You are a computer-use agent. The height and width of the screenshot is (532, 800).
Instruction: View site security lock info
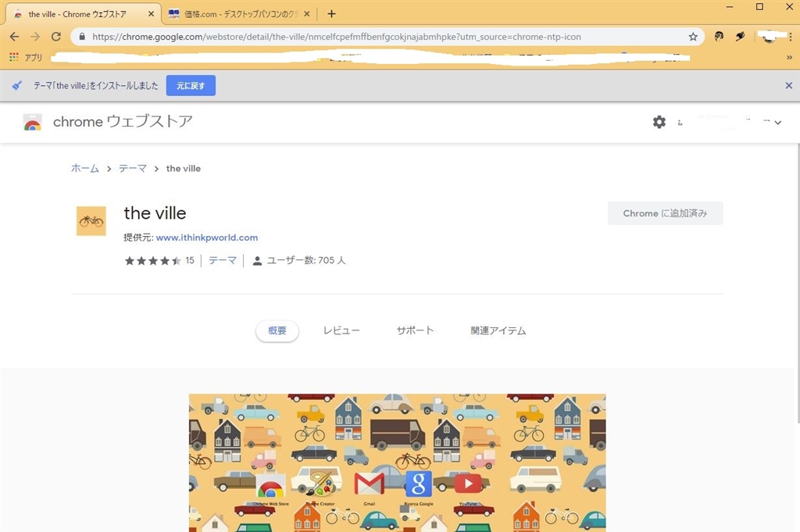tap(82, 37)
